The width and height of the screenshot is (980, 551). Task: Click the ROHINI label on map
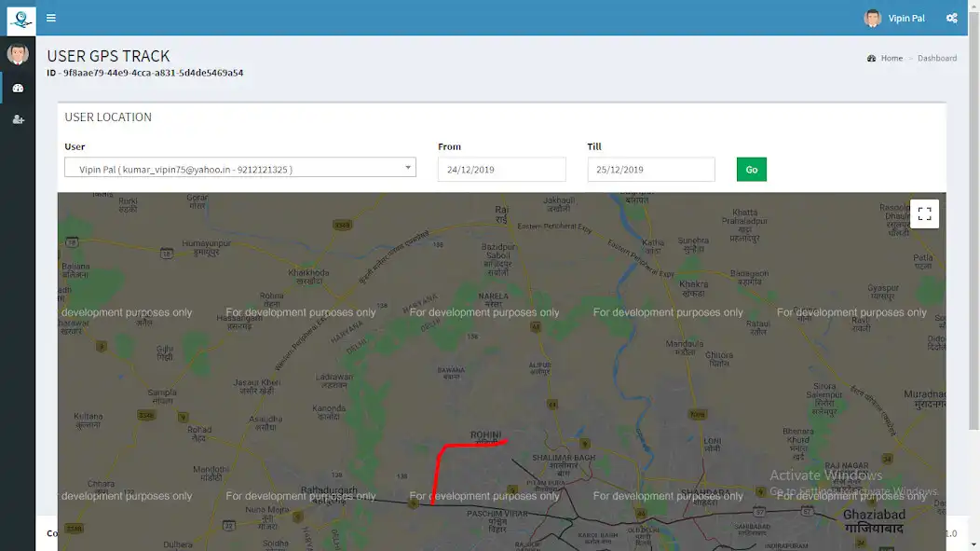[x=485, y=434]
